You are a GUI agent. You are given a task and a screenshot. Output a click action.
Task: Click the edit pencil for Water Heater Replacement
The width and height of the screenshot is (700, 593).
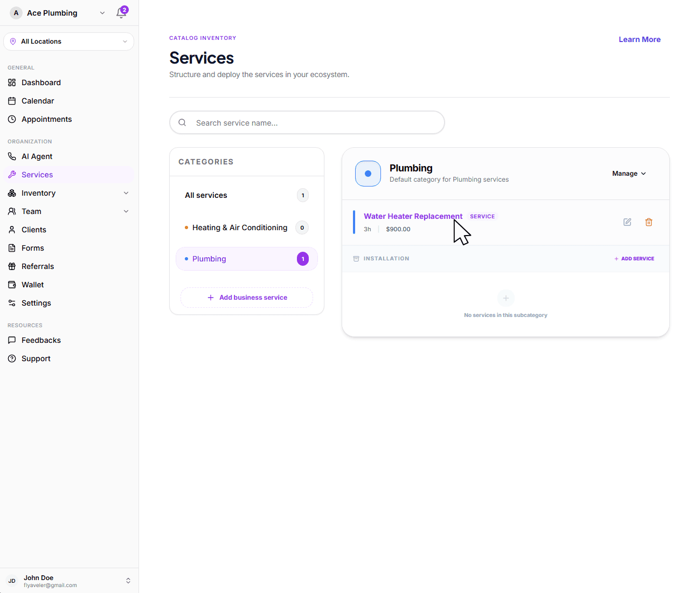pos(627,222)
